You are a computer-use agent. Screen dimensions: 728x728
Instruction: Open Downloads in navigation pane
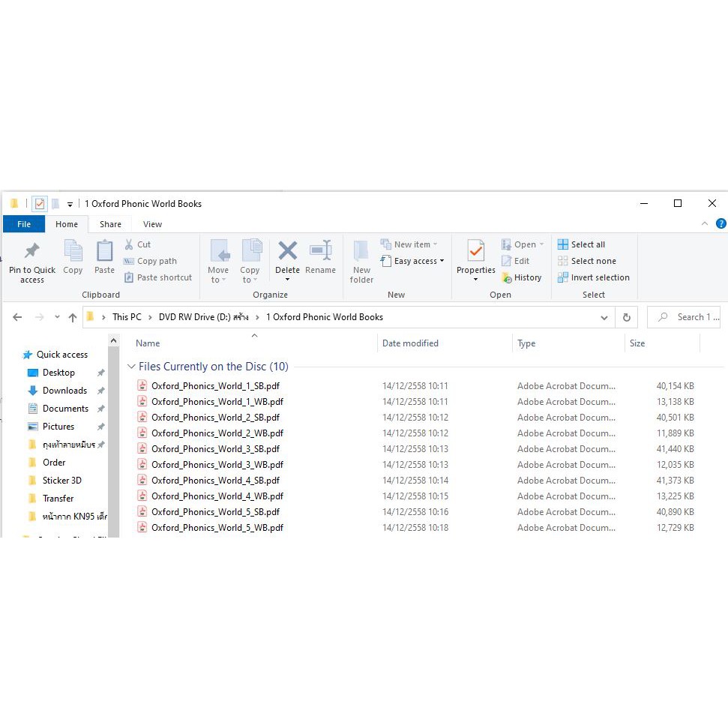(58, 391)
